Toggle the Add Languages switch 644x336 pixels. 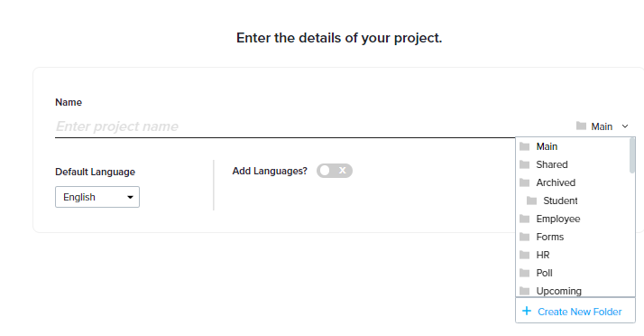coord(335,171)
